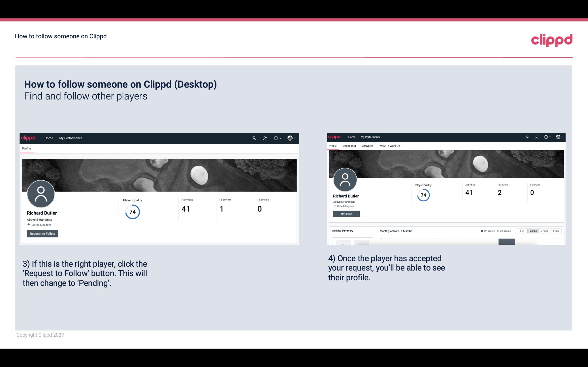The width and height of the screenshot is (588, 367).
Task: Select the '6 mths' activity range filter
Action: [x=533, y=231]
